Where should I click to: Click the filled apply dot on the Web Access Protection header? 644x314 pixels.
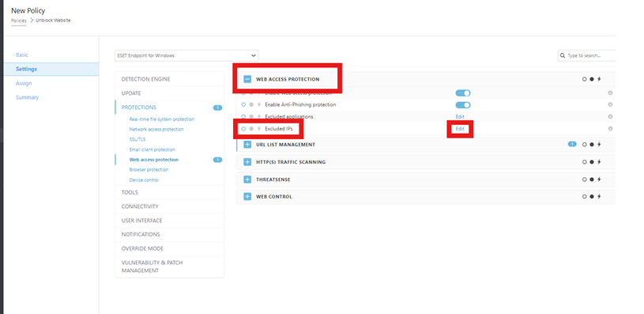[592, 79]
